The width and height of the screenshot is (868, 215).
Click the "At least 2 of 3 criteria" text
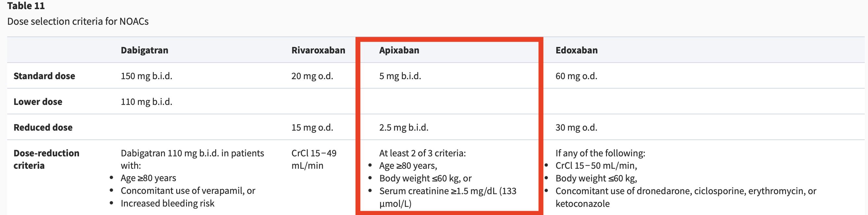pyautogui.click(x=422, y=153)
